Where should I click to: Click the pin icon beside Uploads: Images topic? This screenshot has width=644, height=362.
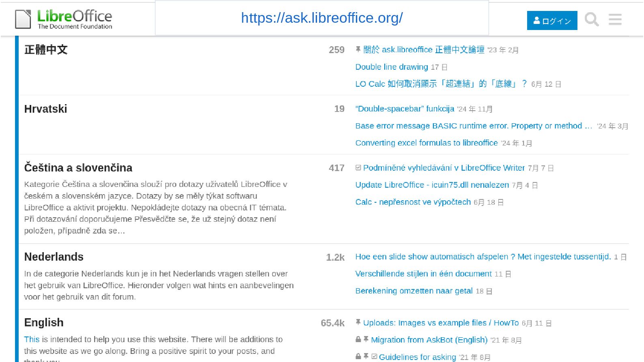358,322
